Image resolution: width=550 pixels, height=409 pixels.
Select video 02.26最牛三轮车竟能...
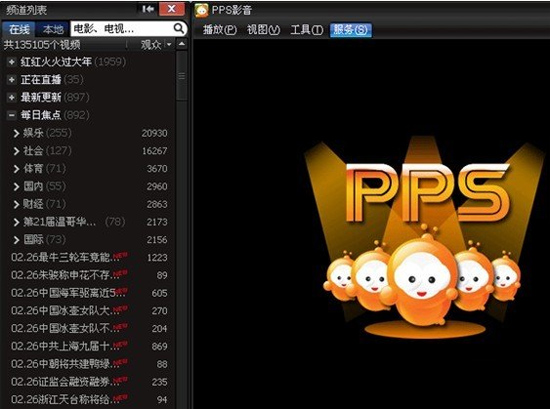click(65, 257)
